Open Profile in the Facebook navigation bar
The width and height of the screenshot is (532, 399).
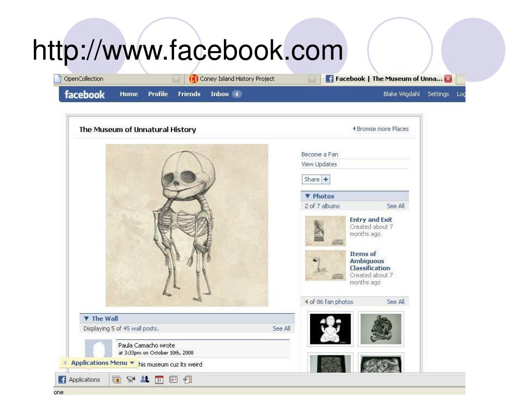point(158,94)
